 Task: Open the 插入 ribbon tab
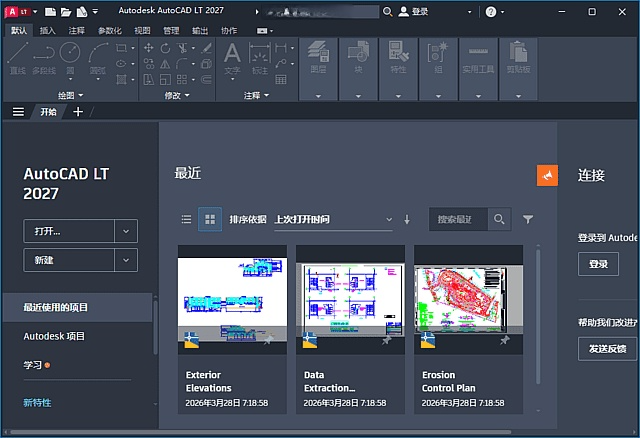point(48,31)
